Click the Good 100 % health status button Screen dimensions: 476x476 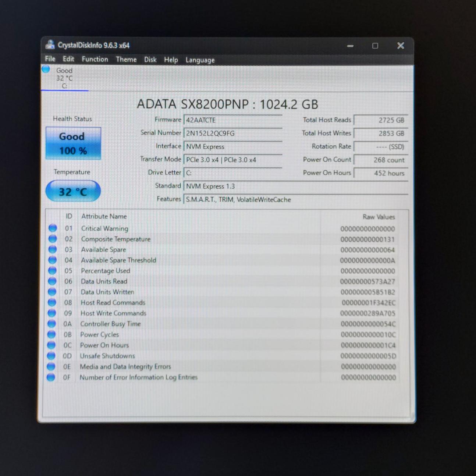coord(73,143)
